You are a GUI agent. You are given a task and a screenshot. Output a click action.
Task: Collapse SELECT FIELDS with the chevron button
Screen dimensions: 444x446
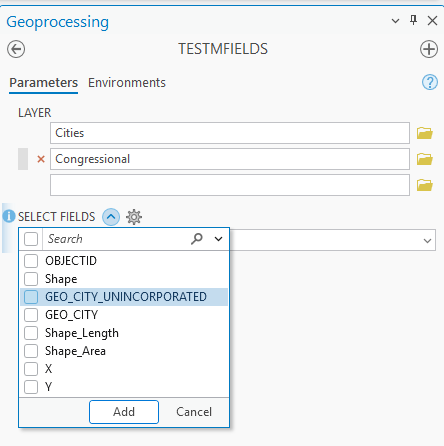111,217
